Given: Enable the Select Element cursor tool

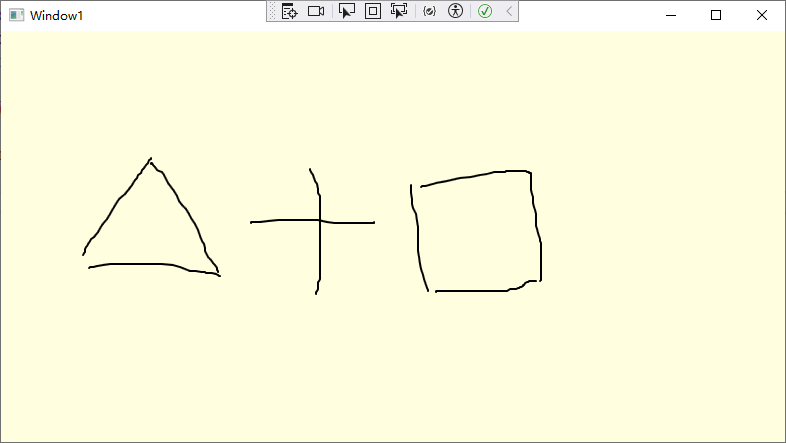Looking at the screenshot, I should pyautogui.click(x=346, y=11).
